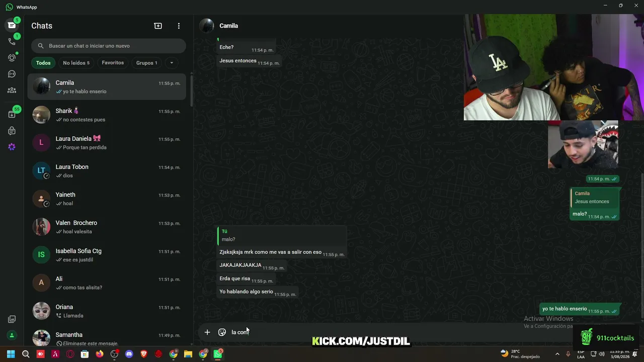This screenshot has width=644, height=362.
Task: Show hidden system tray icons chevron
Action: coord(557,354)
